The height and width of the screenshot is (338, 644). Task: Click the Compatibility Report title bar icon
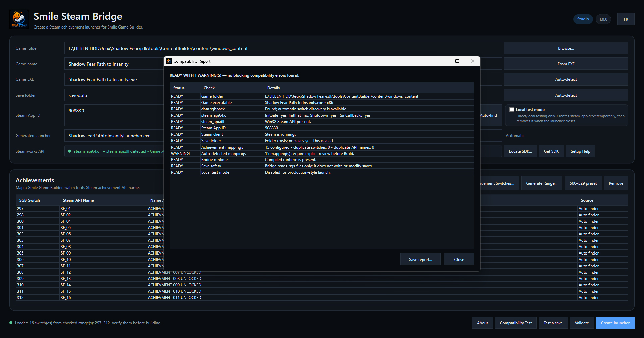pos(169,61)
